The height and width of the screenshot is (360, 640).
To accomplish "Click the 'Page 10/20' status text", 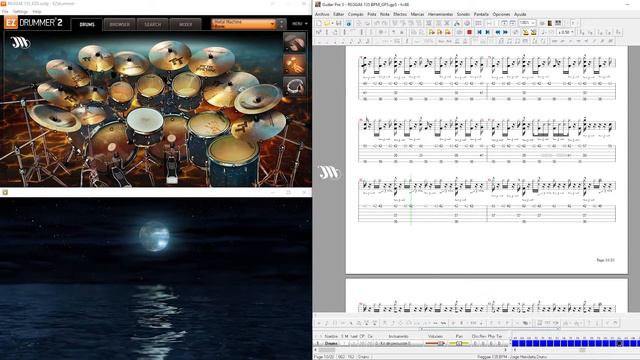I will [324, 357].
